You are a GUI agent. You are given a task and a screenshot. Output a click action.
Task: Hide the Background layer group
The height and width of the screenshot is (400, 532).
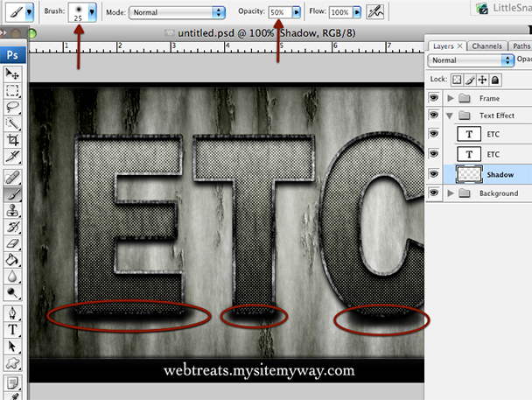tap(434, 193)
